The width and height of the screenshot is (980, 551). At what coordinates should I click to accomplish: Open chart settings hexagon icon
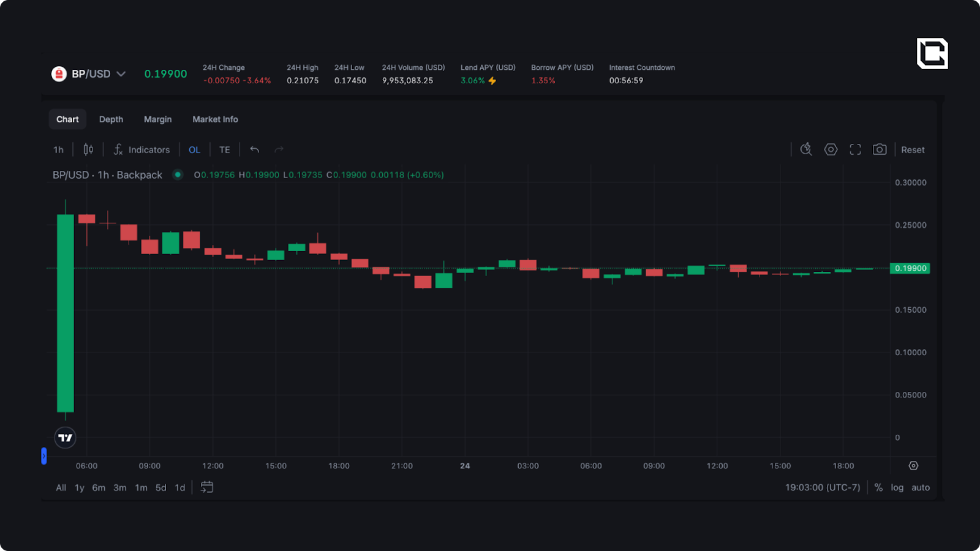831,149
